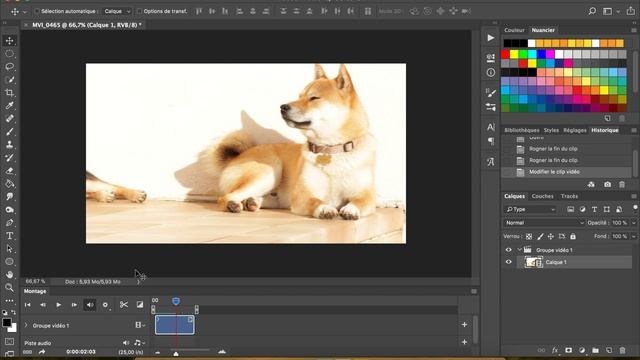
Task: Open the Type layer filter dropdown
Action: click(x=531, y=209)
